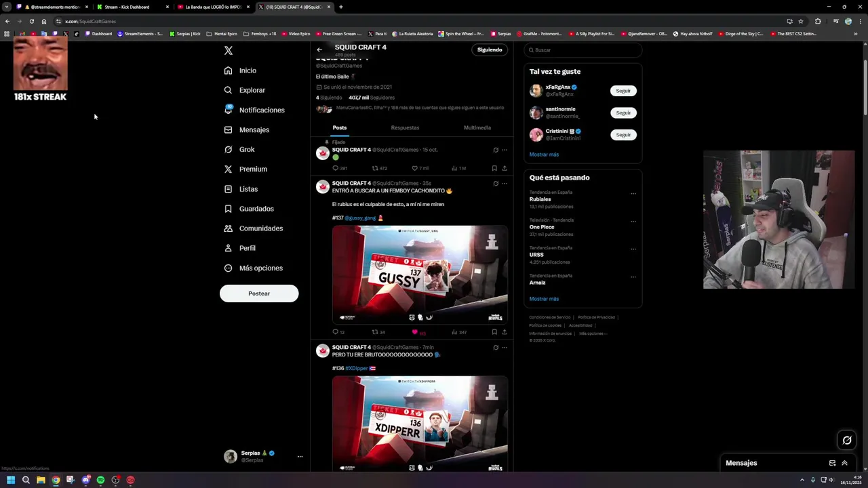The width and height of the screenshot is (868, 488).
Task: Open Explorar from the sidebar
Action: point(245,90)
